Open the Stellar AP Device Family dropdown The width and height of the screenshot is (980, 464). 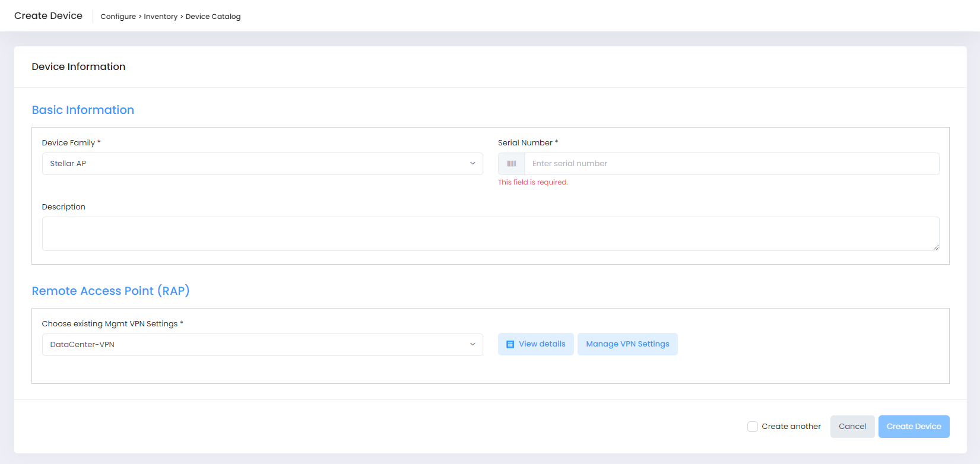tap(262, 164)
